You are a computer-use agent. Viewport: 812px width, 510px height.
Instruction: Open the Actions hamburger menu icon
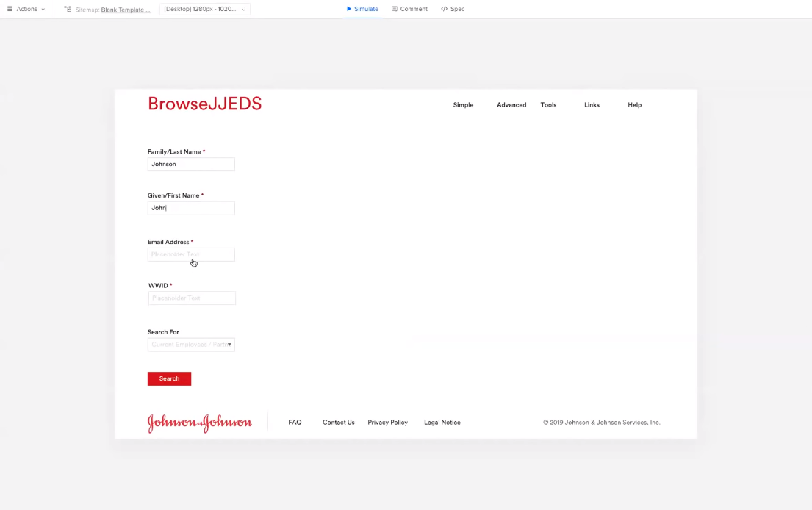10,9
